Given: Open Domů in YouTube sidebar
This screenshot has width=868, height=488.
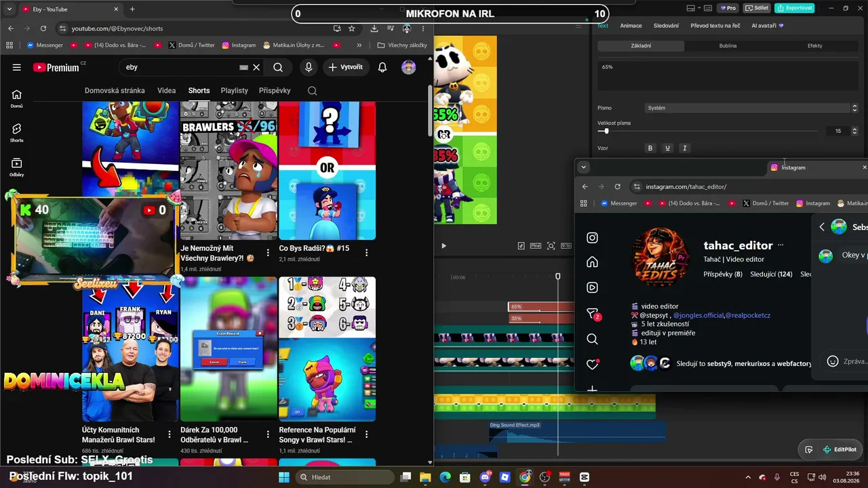Looking at the screenshot, I should [17, 99].
